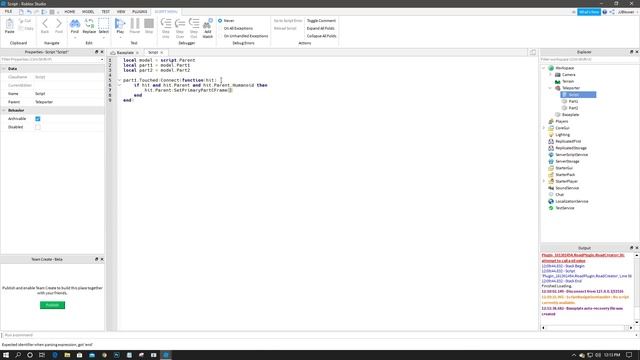
Task: Click the ServerScriptService icon in Explorer
Action: tap(551, 155)
